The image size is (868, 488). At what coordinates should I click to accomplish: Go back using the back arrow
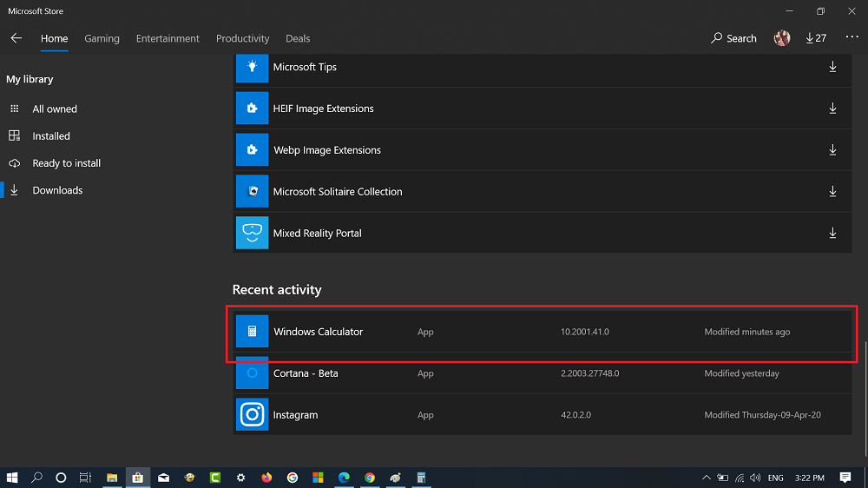point(16,38)
